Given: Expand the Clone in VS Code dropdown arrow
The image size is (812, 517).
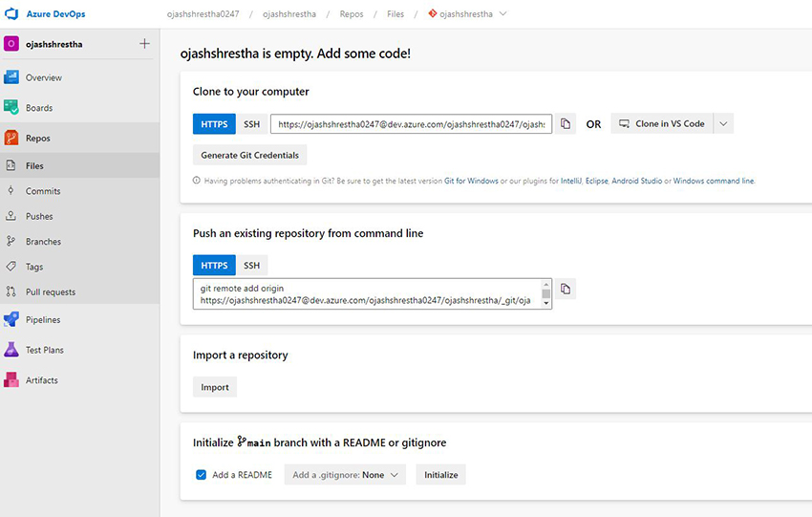Looking at the screenshot, I should coord(723,124).
